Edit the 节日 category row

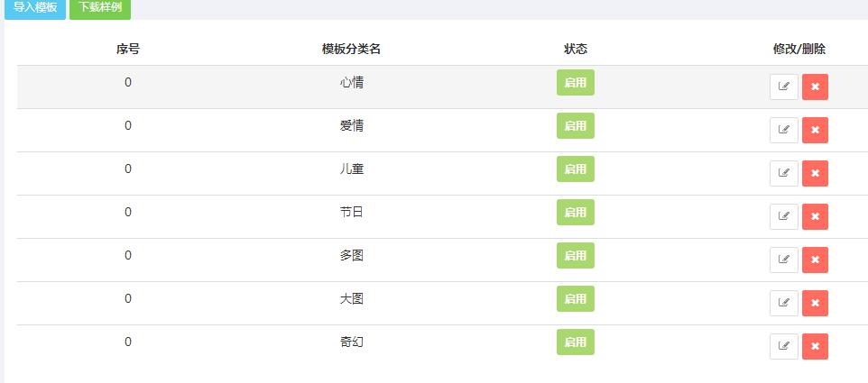(x=784, y=216)
